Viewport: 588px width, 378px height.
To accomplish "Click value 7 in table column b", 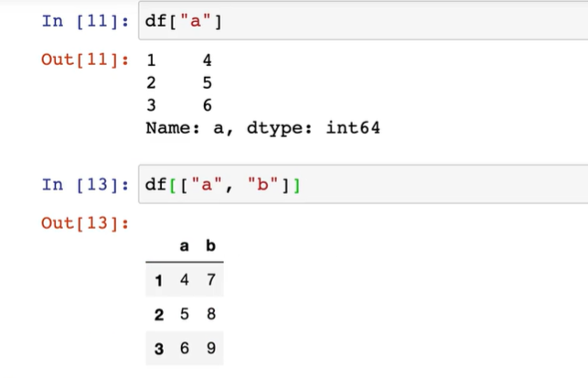I will pos(211,280).
